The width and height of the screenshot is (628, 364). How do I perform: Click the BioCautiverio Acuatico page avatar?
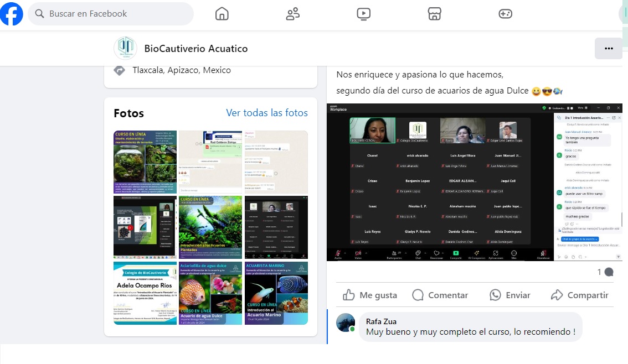tap(125, 49)
